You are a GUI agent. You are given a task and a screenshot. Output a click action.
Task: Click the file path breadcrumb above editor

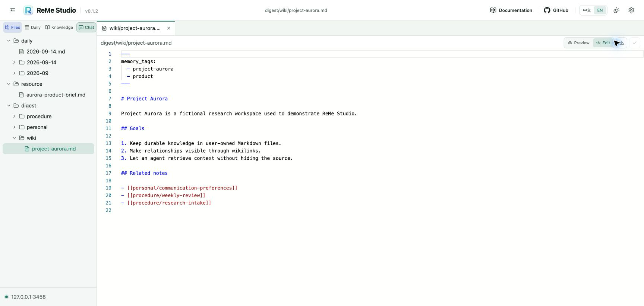point(136,43)
